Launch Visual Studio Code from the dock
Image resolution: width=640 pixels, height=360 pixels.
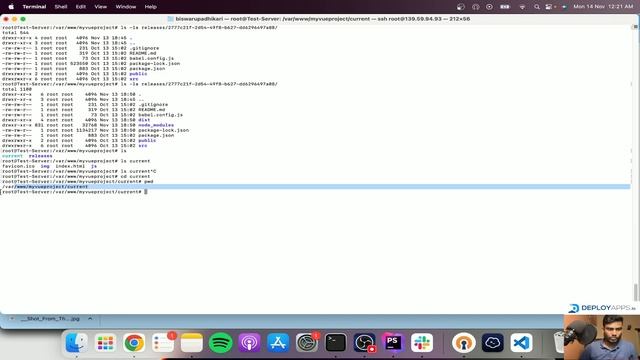pyautogui.click(x=521, y=343)
